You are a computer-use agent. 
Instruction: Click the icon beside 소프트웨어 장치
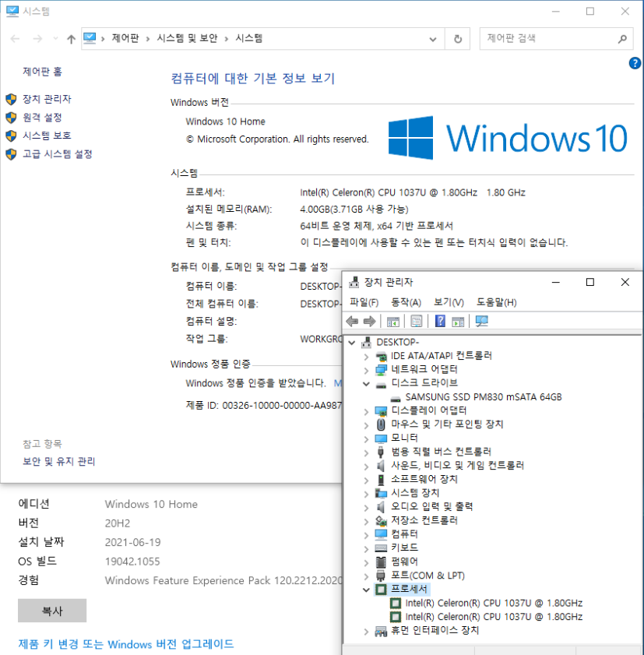click(381, 480)
